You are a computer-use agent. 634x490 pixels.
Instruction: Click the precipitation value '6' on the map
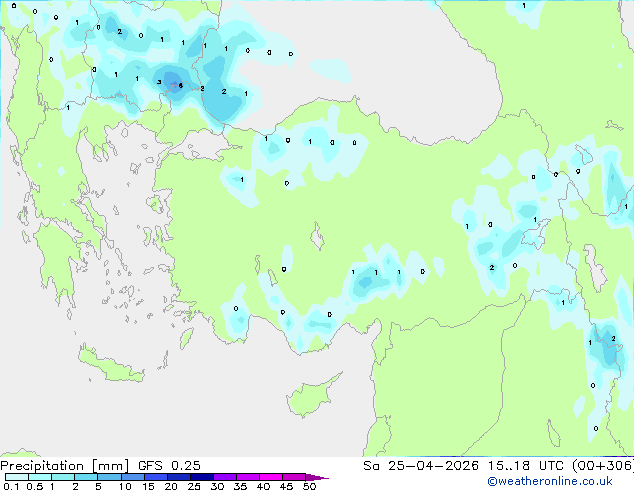[180, 85]
